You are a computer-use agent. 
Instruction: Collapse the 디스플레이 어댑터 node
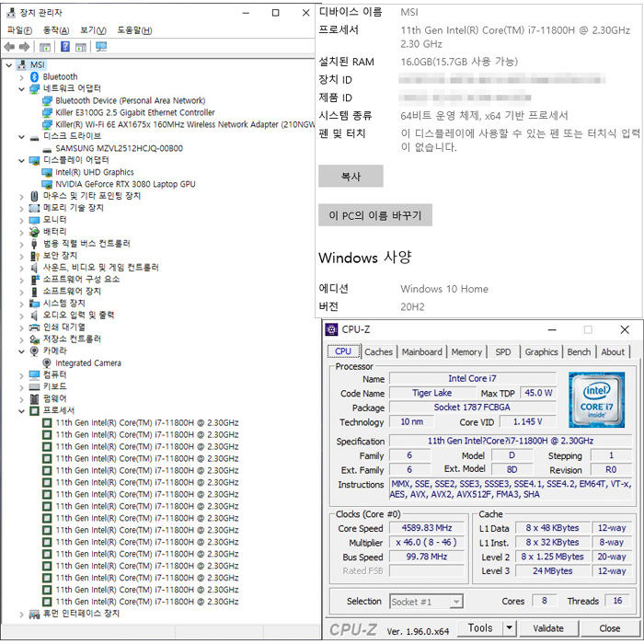[22, 161]
